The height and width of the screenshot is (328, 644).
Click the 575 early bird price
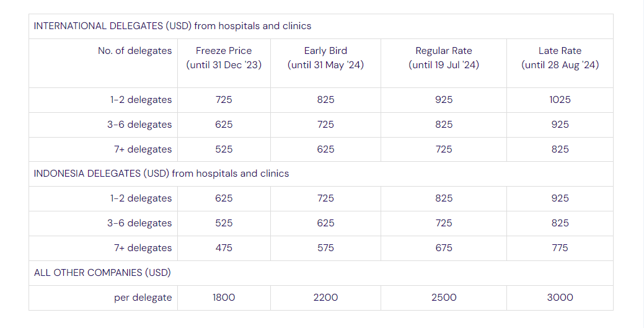325,248
